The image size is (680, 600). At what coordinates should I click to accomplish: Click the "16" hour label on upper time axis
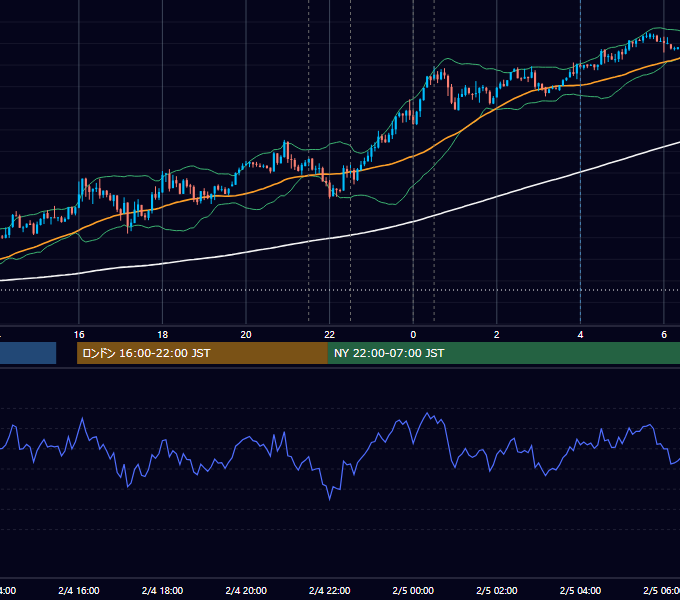pos(79,335)
